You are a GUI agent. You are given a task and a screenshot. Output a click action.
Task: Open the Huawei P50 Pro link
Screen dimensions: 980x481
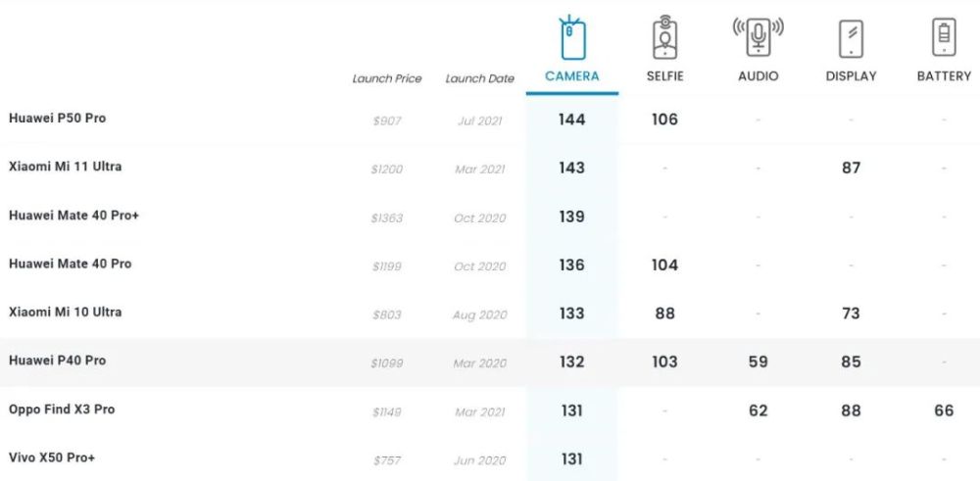(58, 119)
